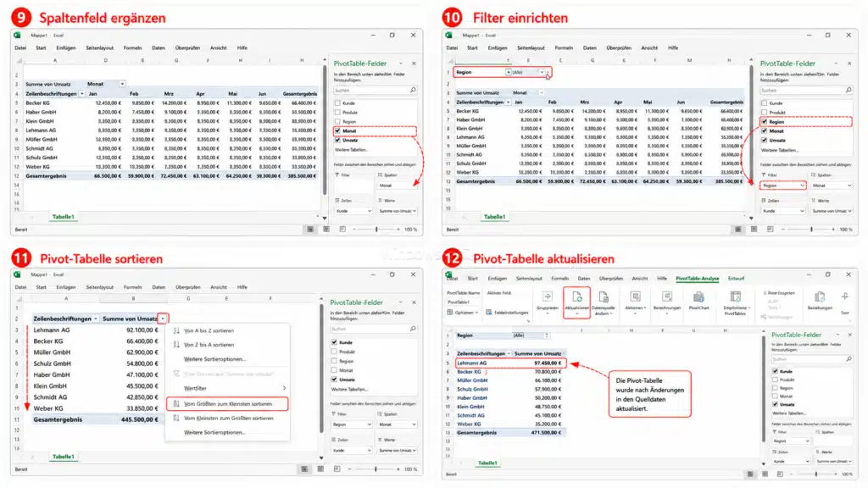Open Zeilenbeschriftungen dropdown in step 9 sheet
This screenshot has width=868, height=488.
pyautogui.click(x=82, y=93)
